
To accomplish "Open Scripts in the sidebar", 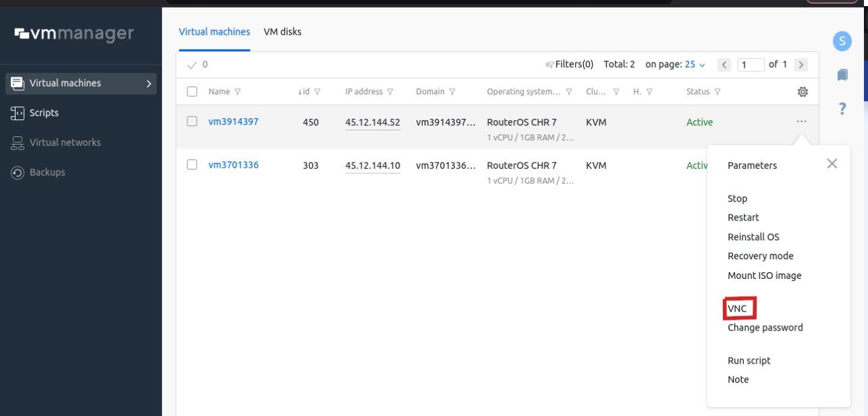I will (x=44, y=113).
